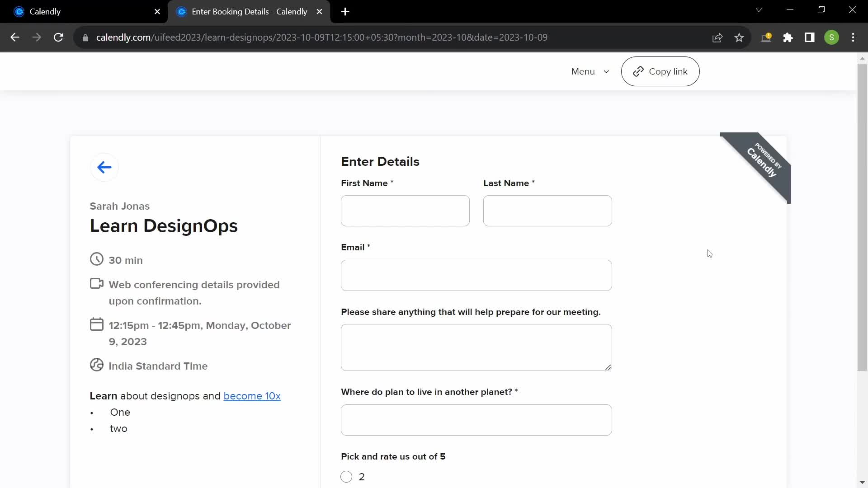Click the meeting preparation notes textarea
This screenshot has height=488, width=868.
click(476, 347)
